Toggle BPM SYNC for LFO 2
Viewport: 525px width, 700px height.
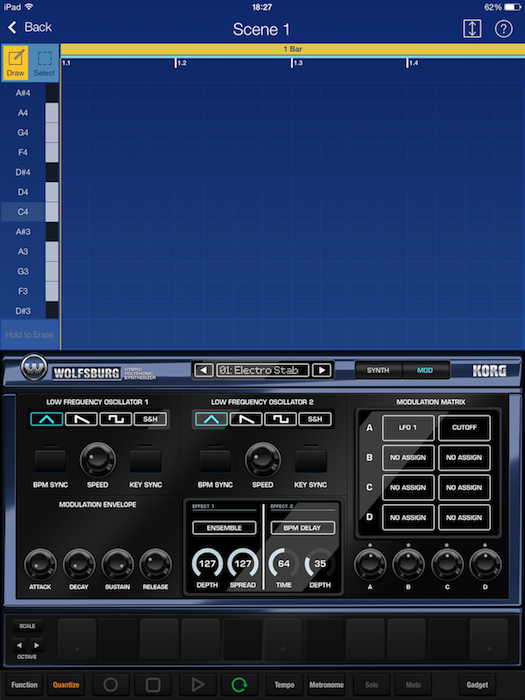pos(215,461)
